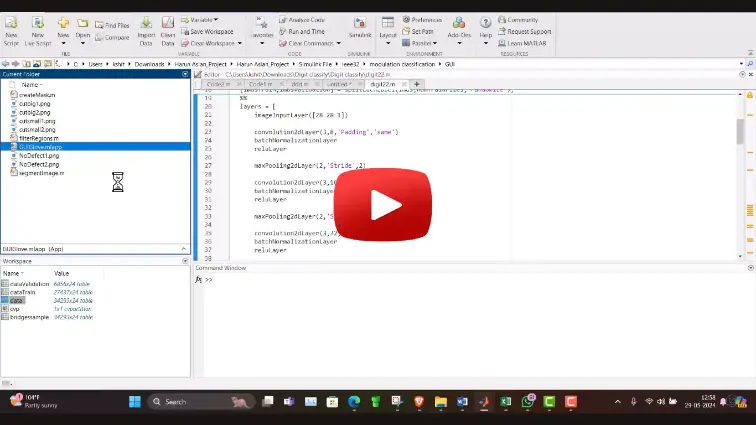Image resolution: width=756 pixels, height=425 pixels.
Task: Select segmentImage.m in Current Folder
Action: 41,173
